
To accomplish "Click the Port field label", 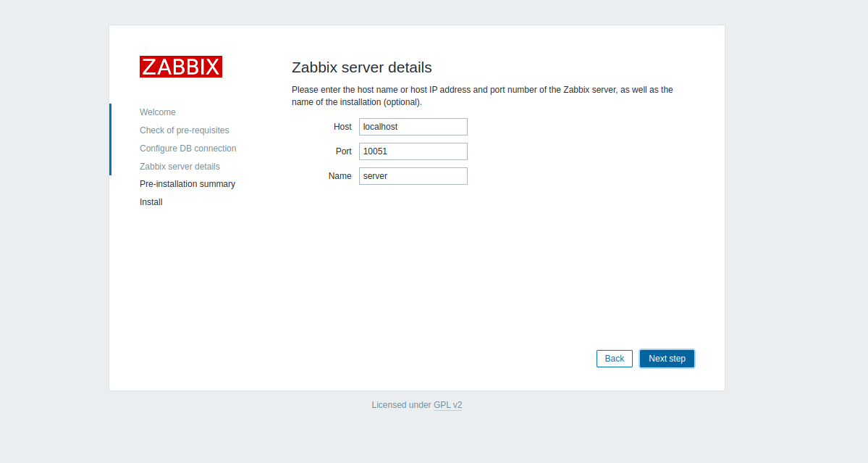I will [x=343, y=151].
